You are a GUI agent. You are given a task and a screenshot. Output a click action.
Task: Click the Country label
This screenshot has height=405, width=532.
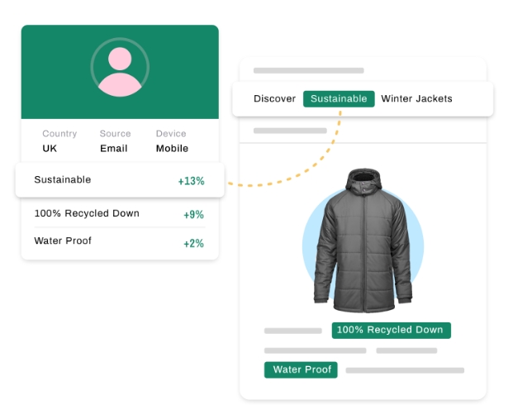[x=59, y=133]
